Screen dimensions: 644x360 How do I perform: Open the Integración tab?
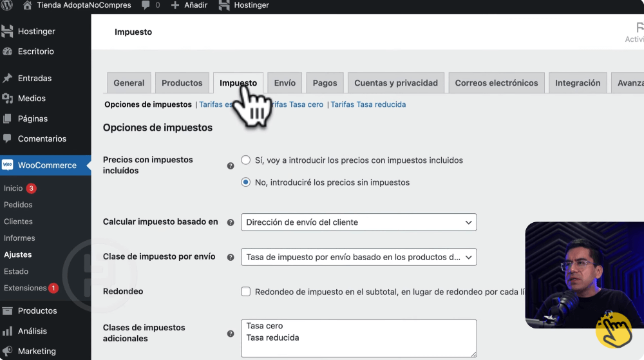coord(578,83)
